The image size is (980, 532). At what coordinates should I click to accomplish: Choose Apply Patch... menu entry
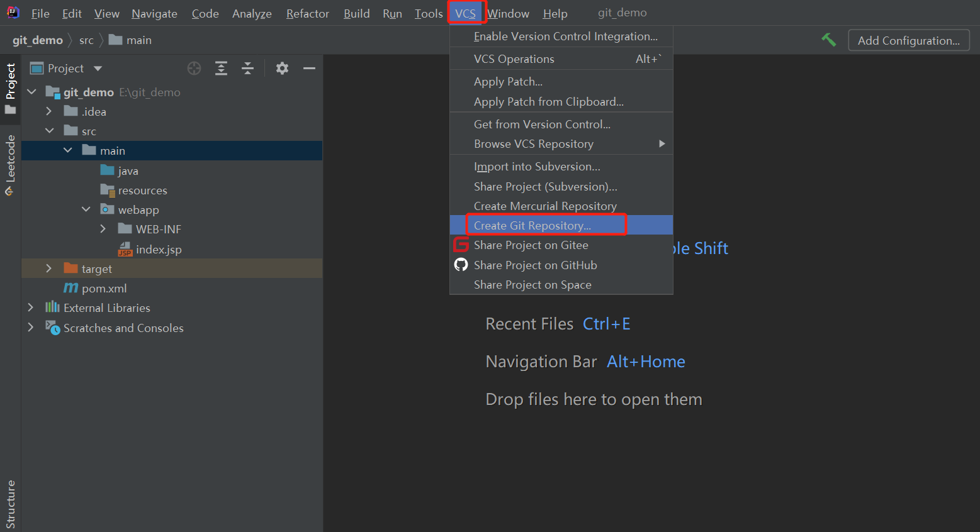(x=561, y=82)
